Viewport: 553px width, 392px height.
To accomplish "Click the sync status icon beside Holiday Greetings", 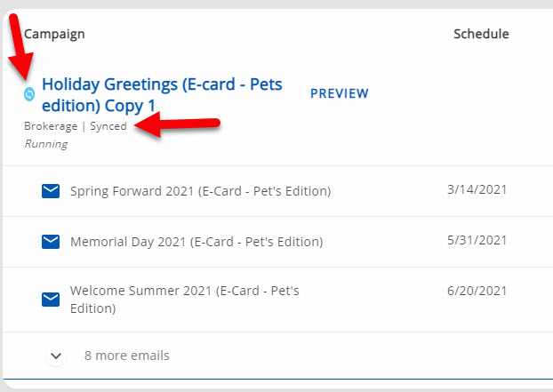I will point(29,93).
